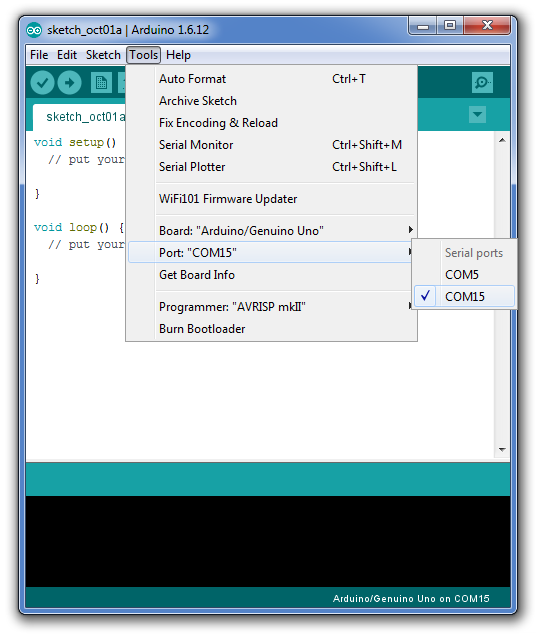The image size is (546, 639).
Task: Select Archive Sketch menu entry
Action: pos(271,101)
